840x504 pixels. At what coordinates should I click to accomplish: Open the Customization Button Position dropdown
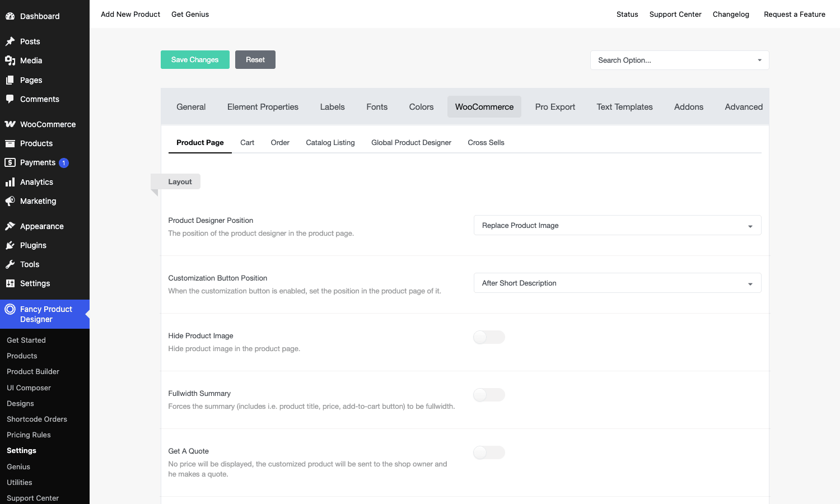click(x=617, y=283)
